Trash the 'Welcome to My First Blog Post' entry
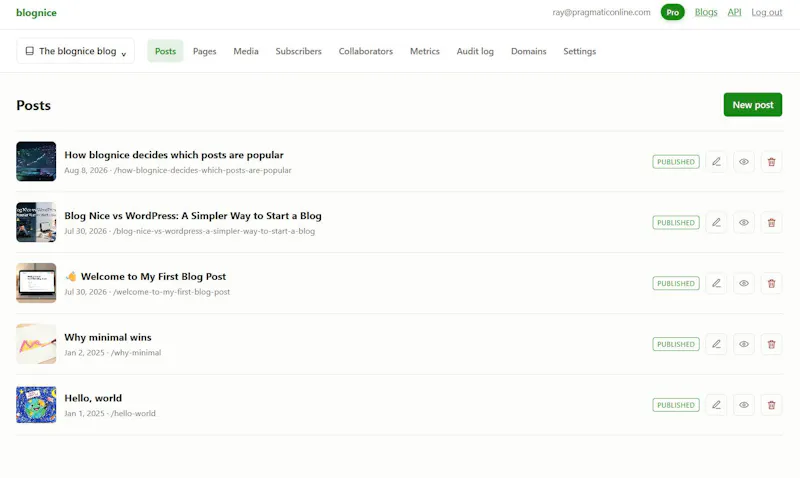Viewport: 800px width, 478px height. point(771,283)
